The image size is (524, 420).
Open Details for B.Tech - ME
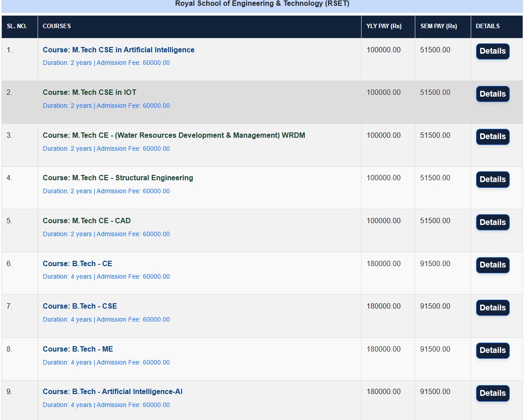[493, 351]
